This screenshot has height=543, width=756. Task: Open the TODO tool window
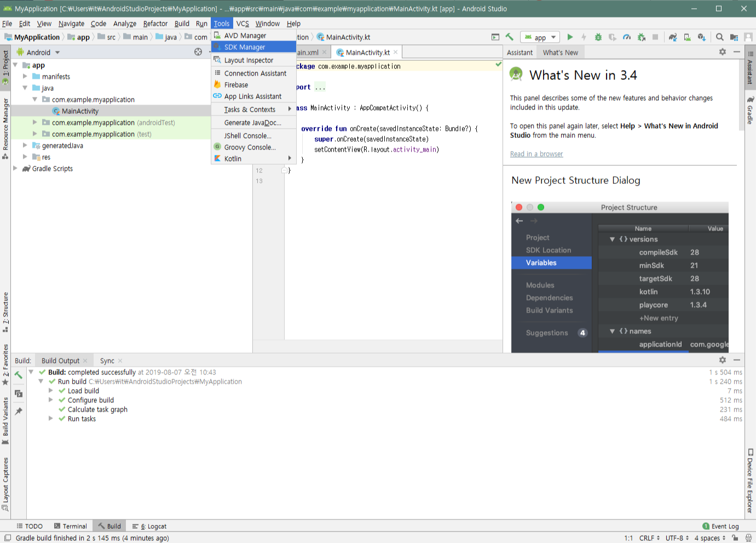point(30,526)
